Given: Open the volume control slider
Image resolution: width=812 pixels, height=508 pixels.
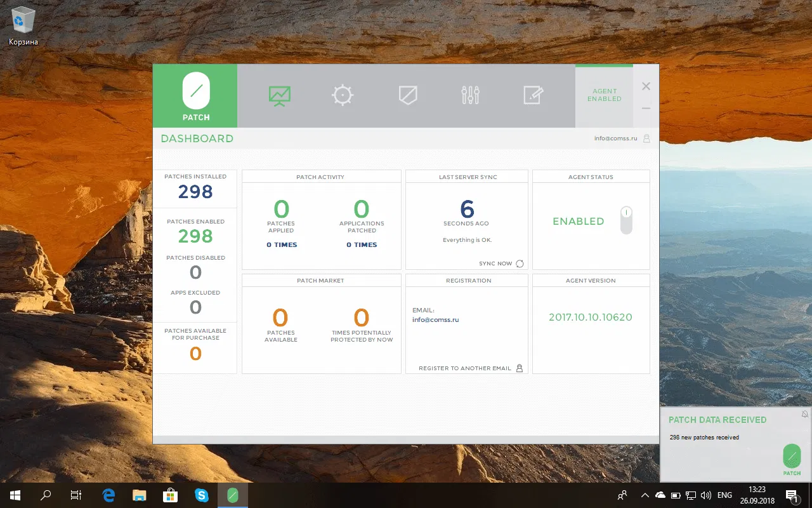Looking at the screenshot, I should 706,495.
